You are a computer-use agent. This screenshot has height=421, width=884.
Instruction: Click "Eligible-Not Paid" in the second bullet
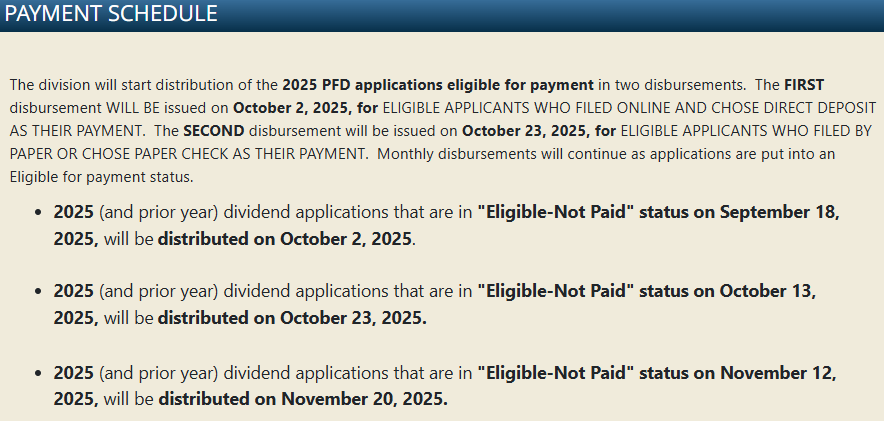coord(556,291)
